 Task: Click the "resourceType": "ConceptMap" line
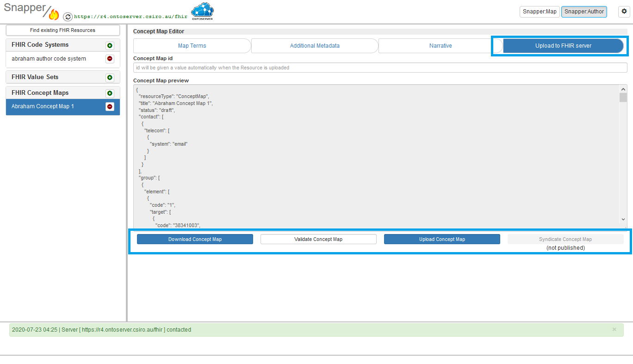click(x=174, y=96)
